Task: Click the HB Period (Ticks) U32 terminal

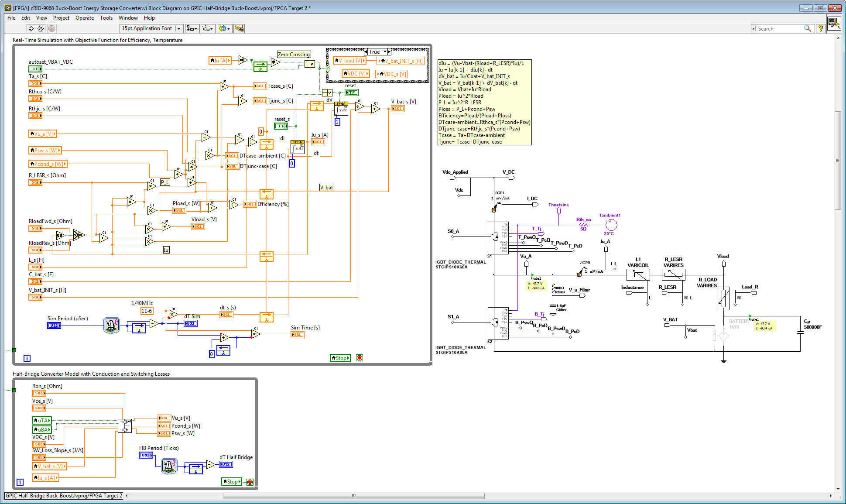Action: (x=146, y=455)
